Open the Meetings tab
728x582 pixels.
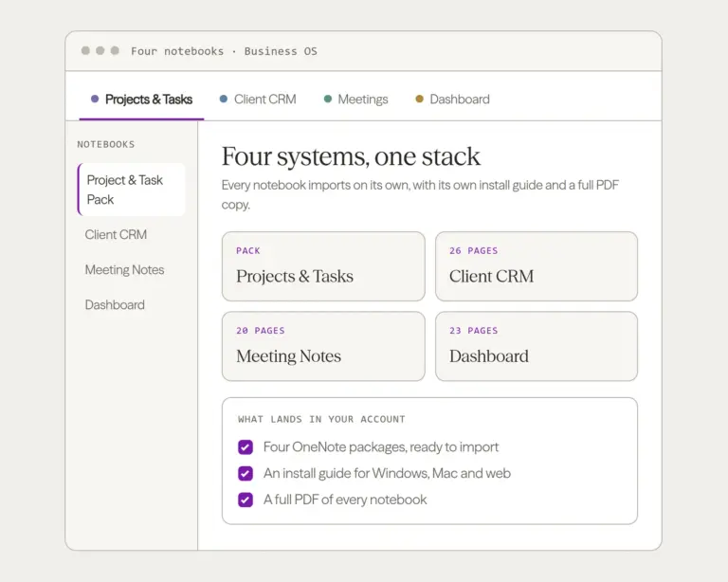pyautogui.click(x=355, y=100)
